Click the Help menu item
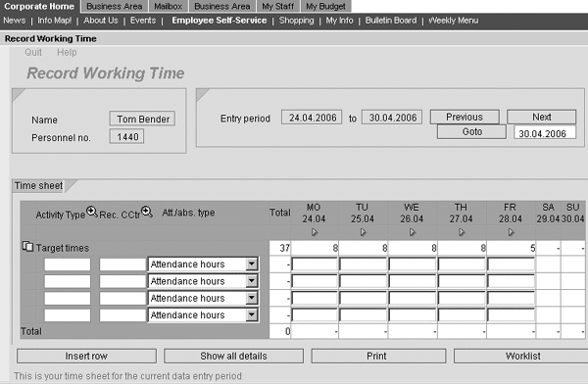Image resolution: width=588 pixels, height=384 pixels. pos(67,53)
